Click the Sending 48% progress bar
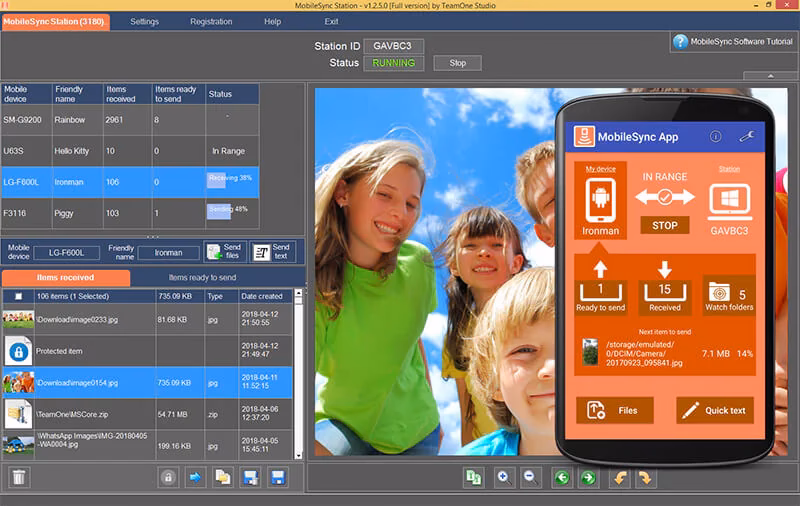 (228, 210)
